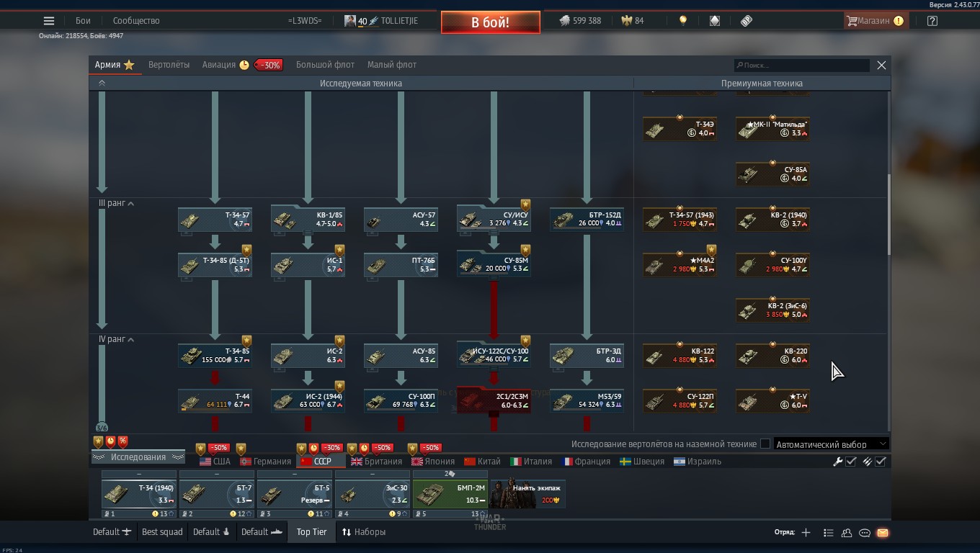980x553 pixels.
Task: Select the ИС-1 tank card
Action: tap(308, 265)
